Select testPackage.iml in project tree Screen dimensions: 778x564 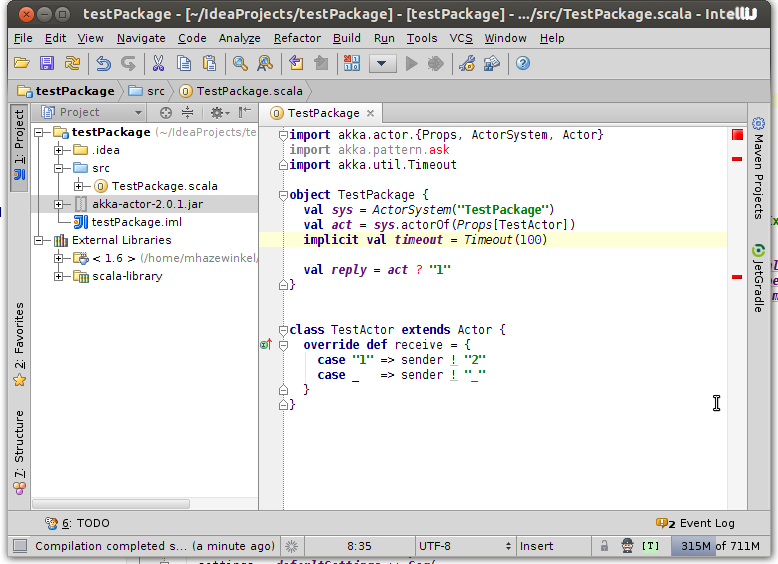point(136,222)
